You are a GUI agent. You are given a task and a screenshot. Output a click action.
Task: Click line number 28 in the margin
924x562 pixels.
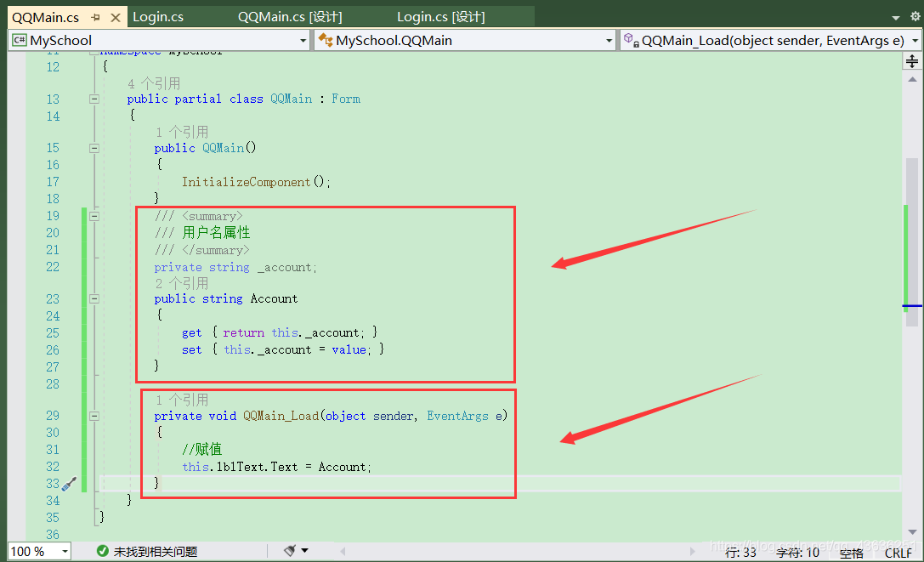(x=53, y=384)
